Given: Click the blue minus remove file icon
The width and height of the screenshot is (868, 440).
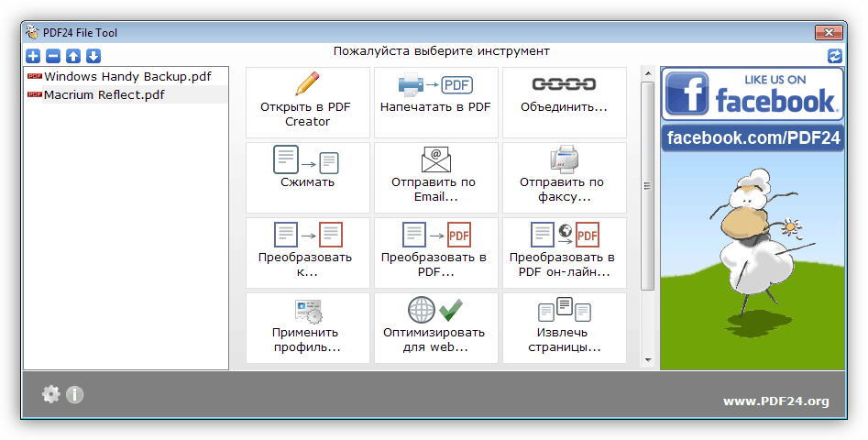Looking at the screenshot, I should pyautogui.click(x=53, y=56).
